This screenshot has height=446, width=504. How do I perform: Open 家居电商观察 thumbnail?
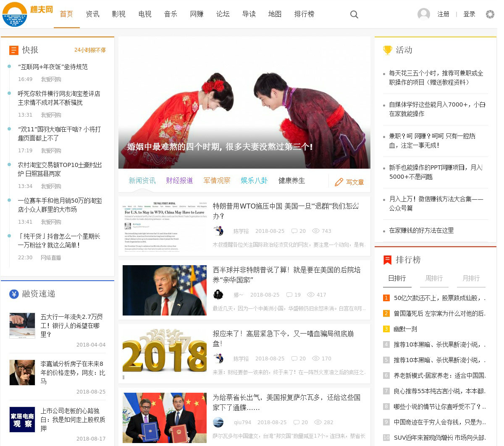point(22,420)
